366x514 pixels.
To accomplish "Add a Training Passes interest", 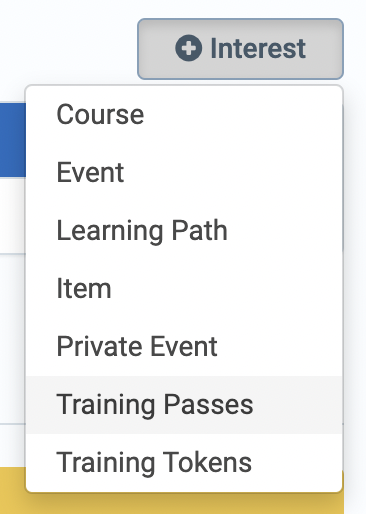I will [x=155, y=405].
